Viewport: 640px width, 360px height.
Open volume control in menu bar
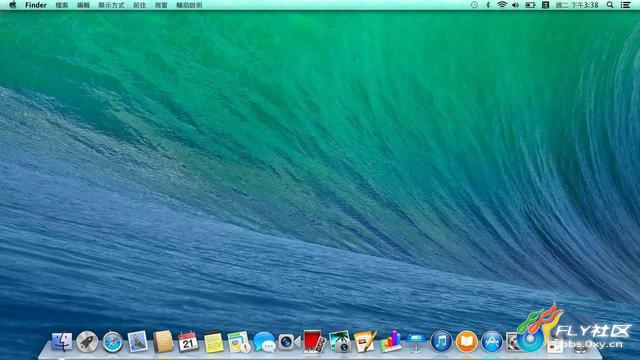[516, 5]
